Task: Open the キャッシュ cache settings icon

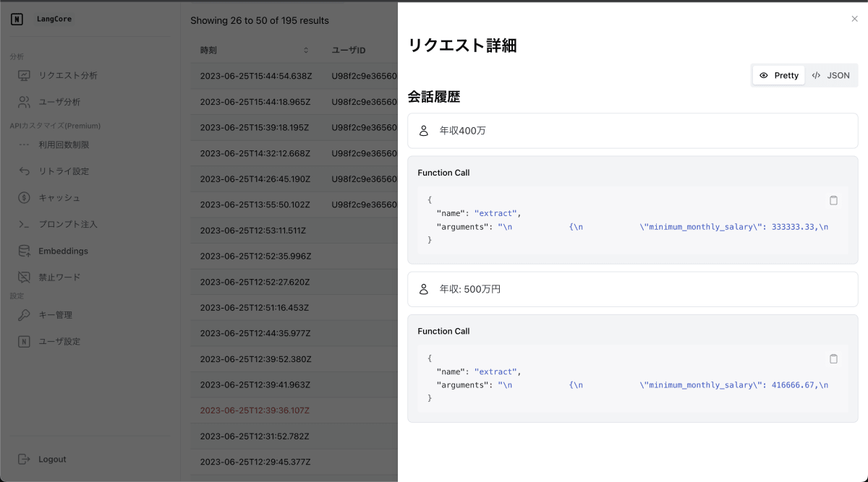Action: (25, 197)
